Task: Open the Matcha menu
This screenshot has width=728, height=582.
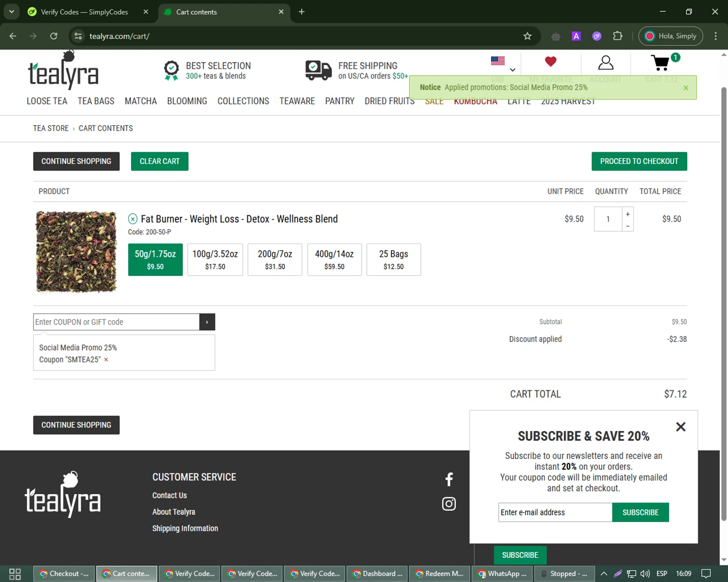Action: pos(141,101)
